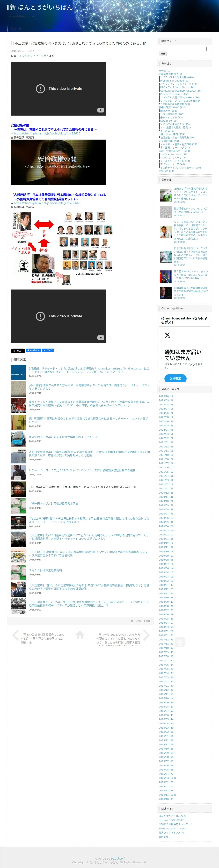This screenshot has height=868, width=219.
Task: Open the 保守党の不正選挙 イギリス article
Action: [x=63, y=437]
